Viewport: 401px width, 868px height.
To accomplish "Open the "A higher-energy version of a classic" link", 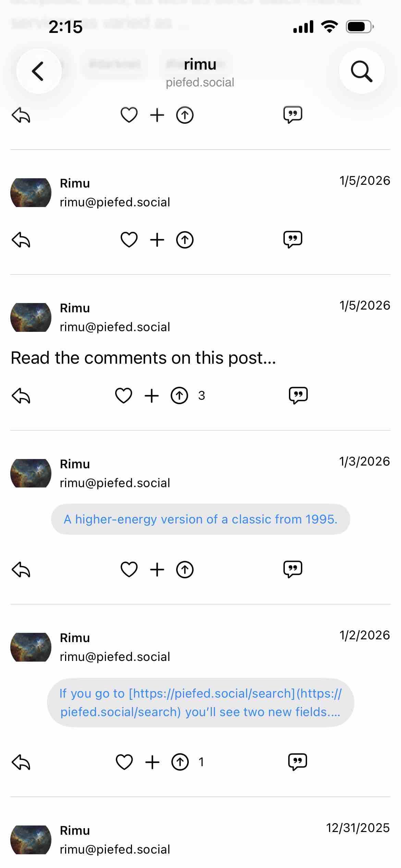I will click(x=200, y=519).
